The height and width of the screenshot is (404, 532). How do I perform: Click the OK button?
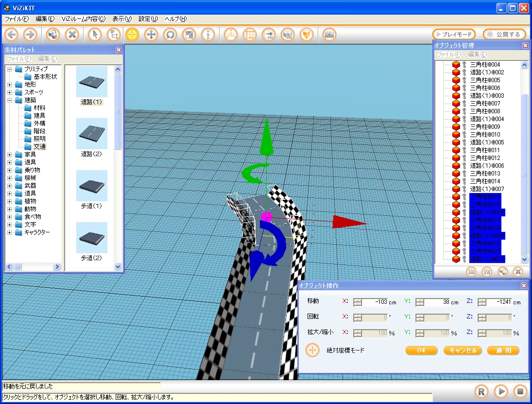tap(421, 351)
